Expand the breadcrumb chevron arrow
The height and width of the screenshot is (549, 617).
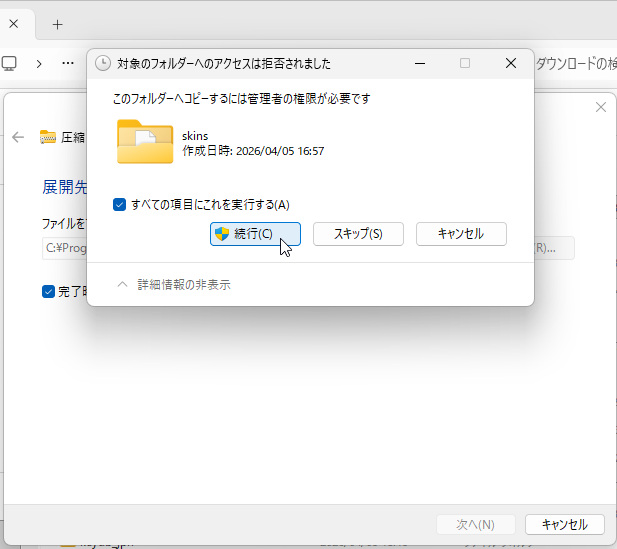(x=39, y=63)
